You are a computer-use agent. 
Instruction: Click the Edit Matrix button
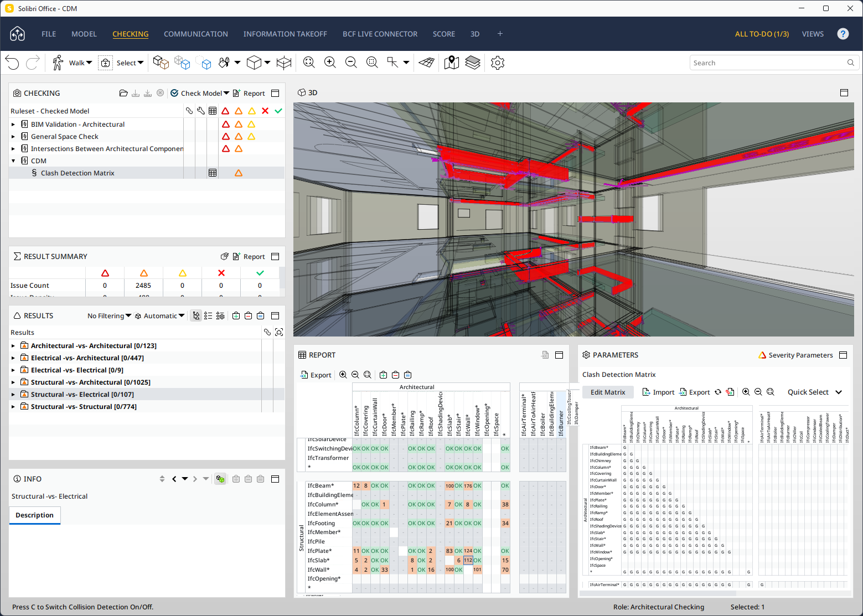pos(608,392)
